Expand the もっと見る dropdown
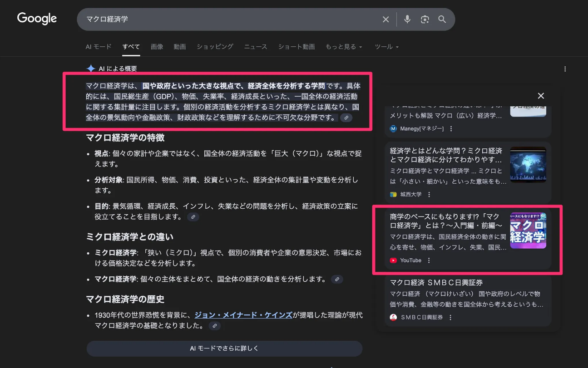588x368 pixels. pos(343,47)
